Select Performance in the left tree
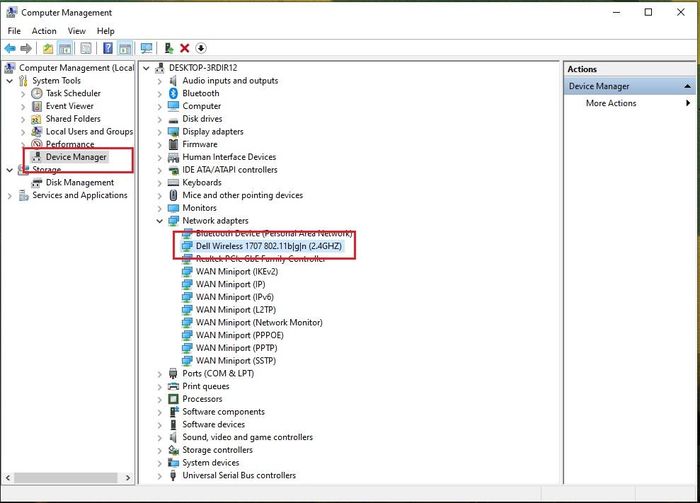This screenshot has width=700, height=503. [70, 144]
